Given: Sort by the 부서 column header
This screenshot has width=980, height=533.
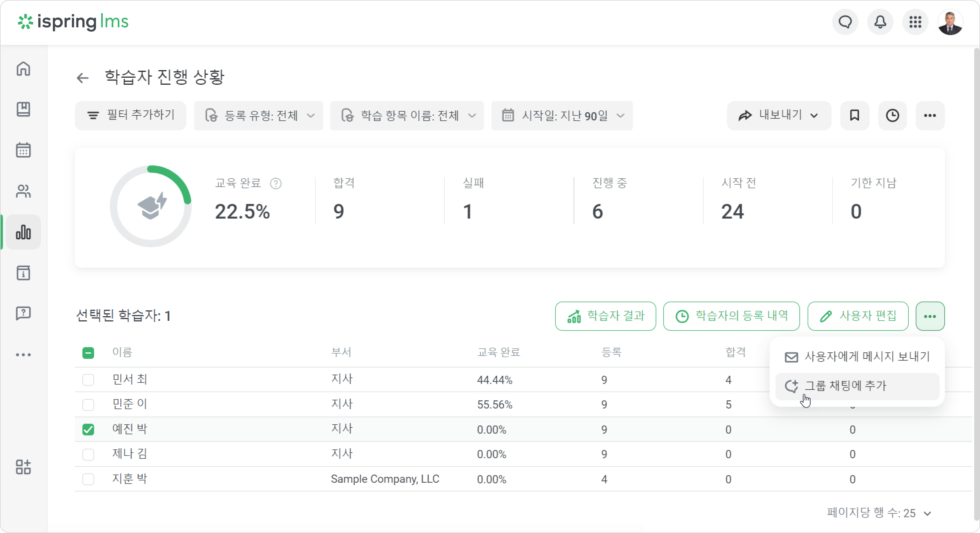Looking at the screenshot, I should pos(341,352).
